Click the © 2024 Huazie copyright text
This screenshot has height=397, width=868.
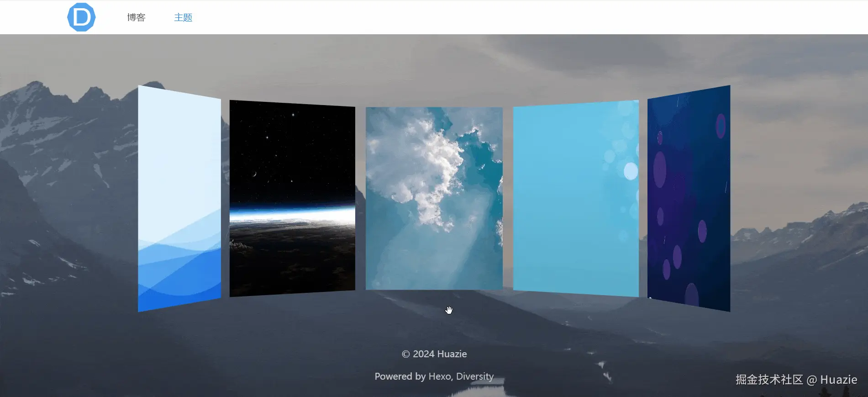[434, 354]
